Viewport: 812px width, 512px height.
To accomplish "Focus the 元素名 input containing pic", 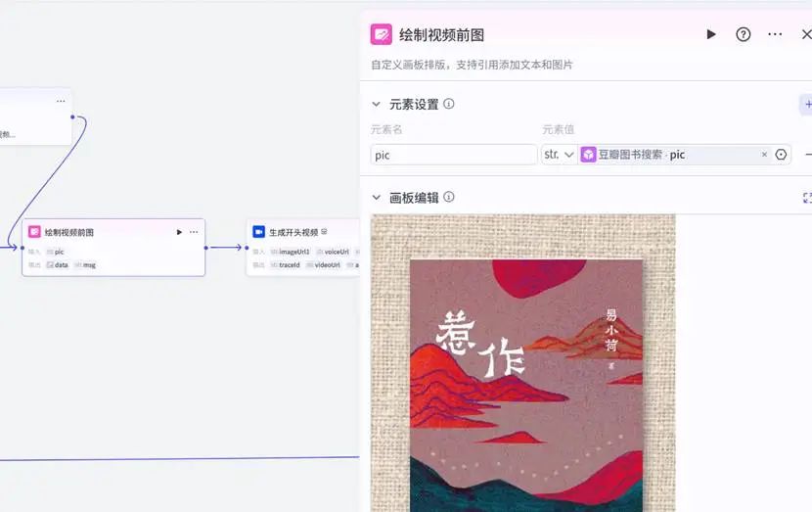I will click(x=454, y=155).
